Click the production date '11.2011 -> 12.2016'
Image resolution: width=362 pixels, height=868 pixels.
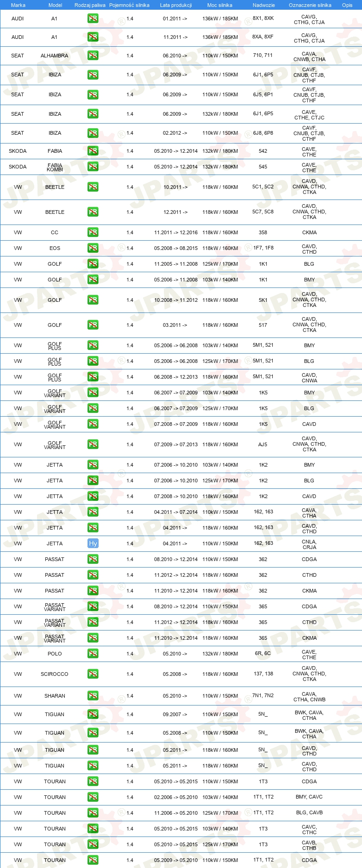[176, 232]
